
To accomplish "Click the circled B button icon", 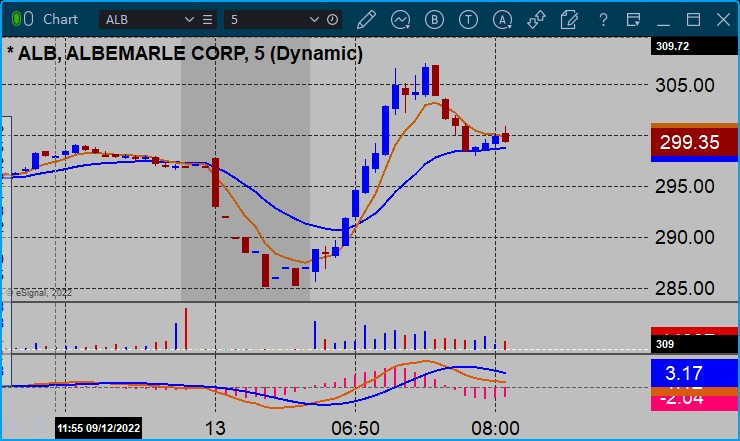I will pos(434,20).
